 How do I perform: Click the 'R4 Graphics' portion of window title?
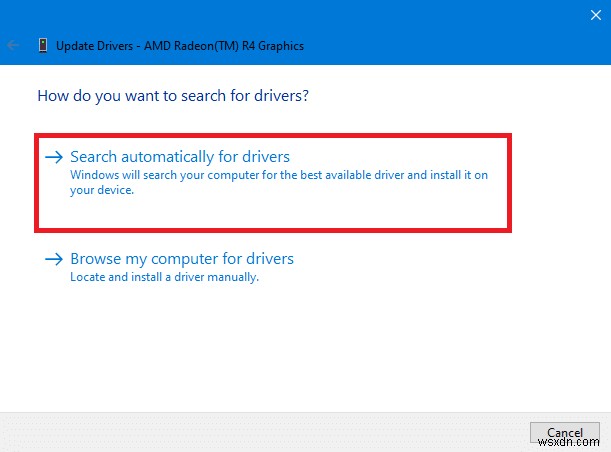(x=273, y=46)
